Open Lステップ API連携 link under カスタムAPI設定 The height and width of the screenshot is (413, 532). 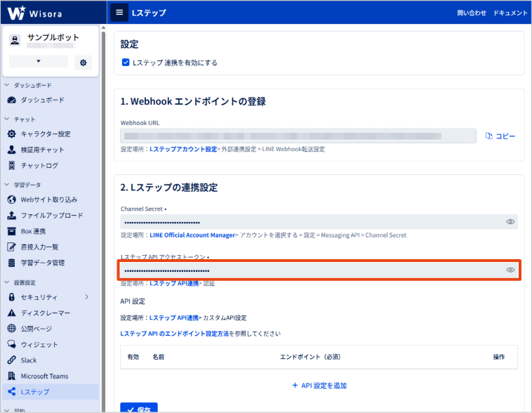(174, 317)
